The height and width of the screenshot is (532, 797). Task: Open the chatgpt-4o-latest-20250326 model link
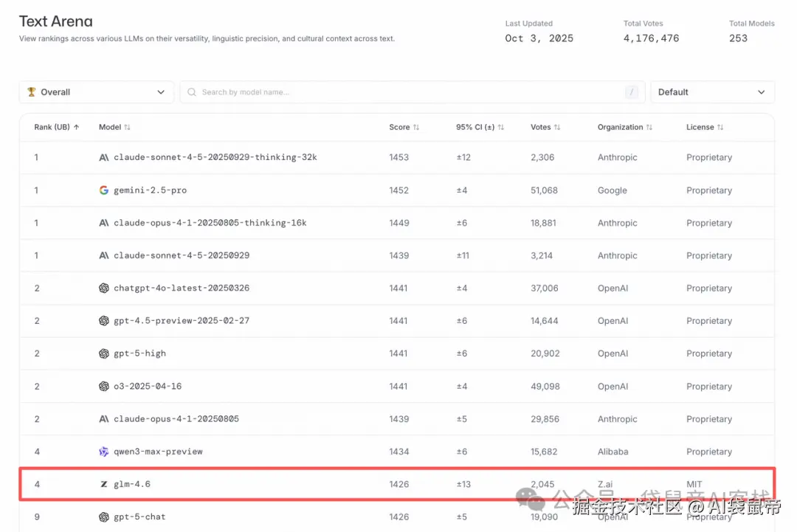[182, 288]
